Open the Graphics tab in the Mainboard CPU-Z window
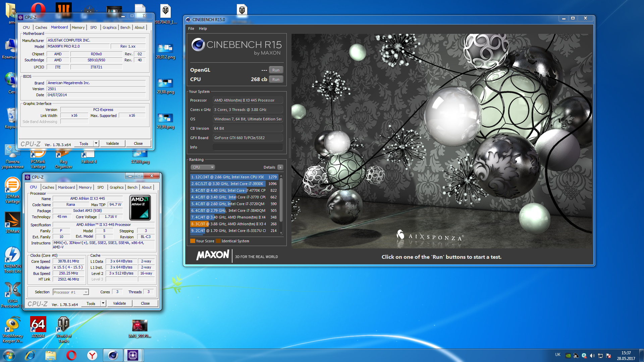The width and height of the screenshot is (644, 362). pos(110,27)
